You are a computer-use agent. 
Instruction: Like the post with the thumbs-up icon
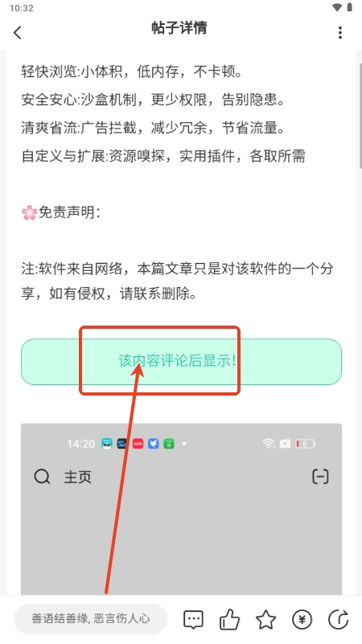230,619
